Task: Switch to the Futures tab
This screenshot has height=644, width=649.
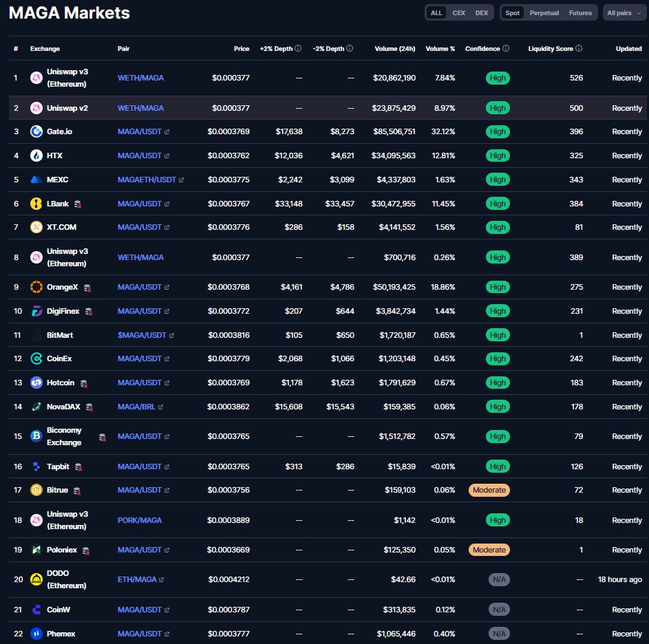Action: pos(580,12)
